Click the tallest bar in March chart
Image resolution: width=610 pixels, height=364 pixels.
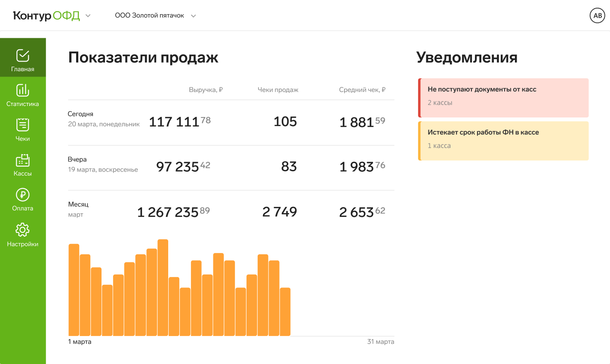click(x=163, y=287)
